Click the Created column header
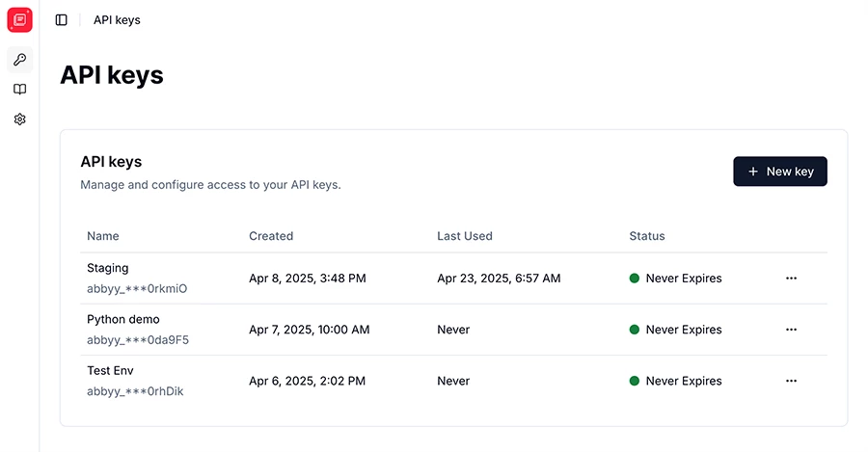Screen dimensions: 868x452 [x=271, y=236]
